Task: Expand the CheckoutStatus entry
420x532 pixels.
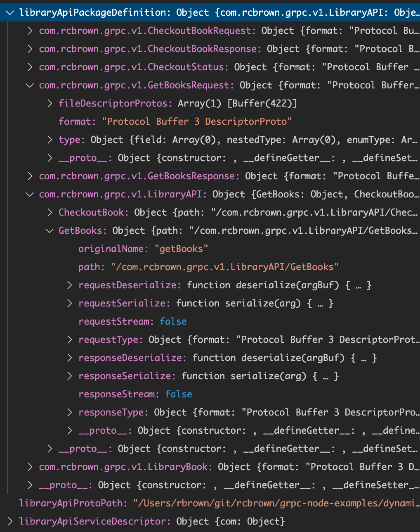Action: (x=30, y=67)
